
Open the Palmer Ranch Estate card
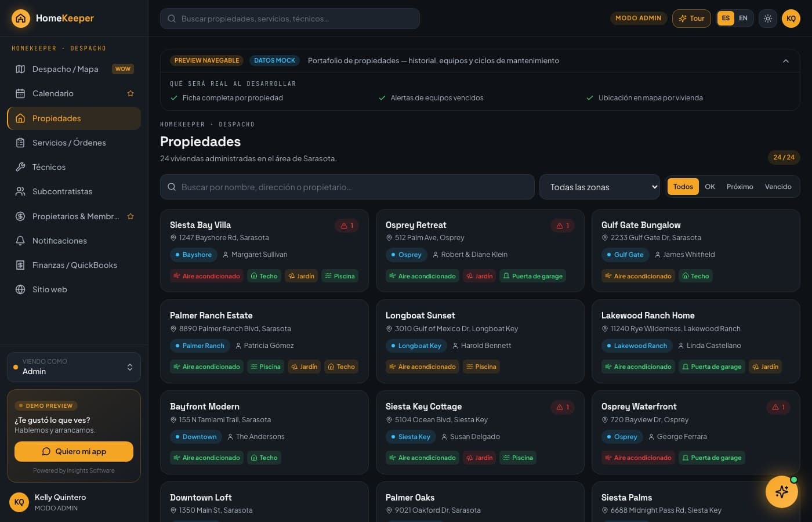[264, 341]
